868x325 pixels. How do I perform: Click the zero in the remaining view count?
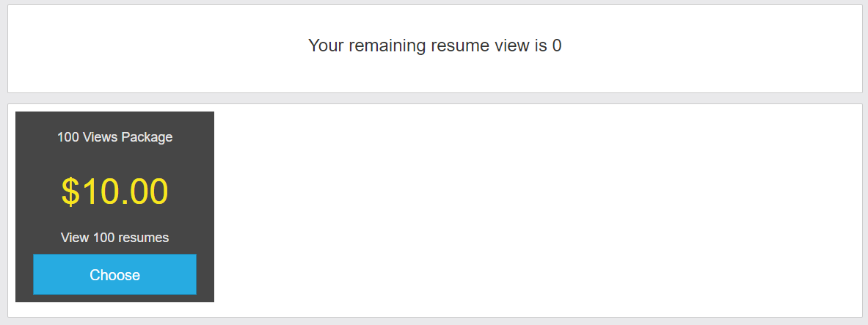(x=557, y=45)
